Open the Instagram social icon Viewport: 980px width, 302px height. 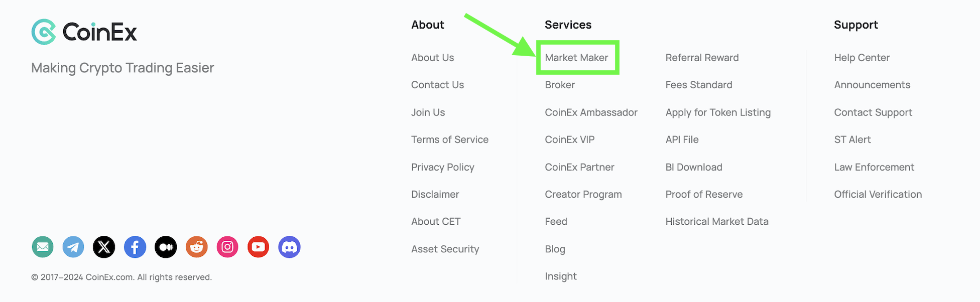[227, 247]
